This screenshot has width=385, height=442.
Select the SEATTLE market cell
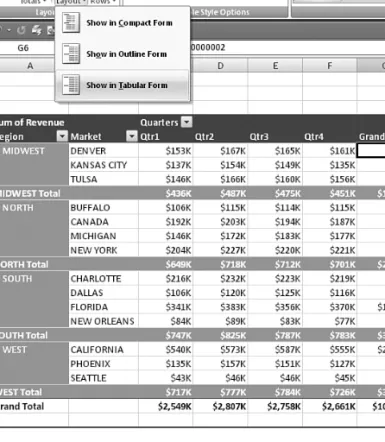[103, 378]
